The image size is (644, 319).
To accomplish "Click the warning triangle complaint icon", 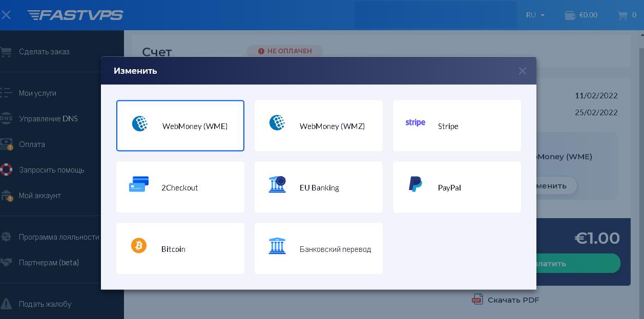I will (x=6, y=304).
